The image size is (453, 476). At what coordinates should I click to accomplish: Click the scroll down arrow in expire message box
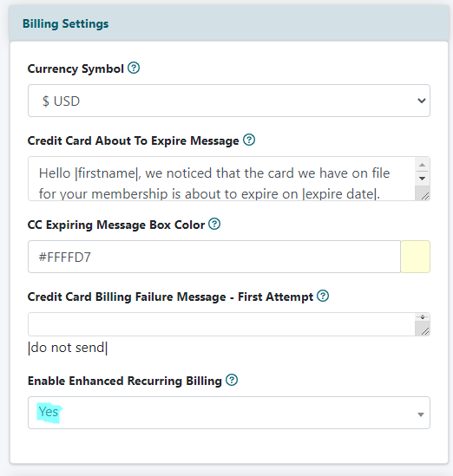tap(422, 179)
